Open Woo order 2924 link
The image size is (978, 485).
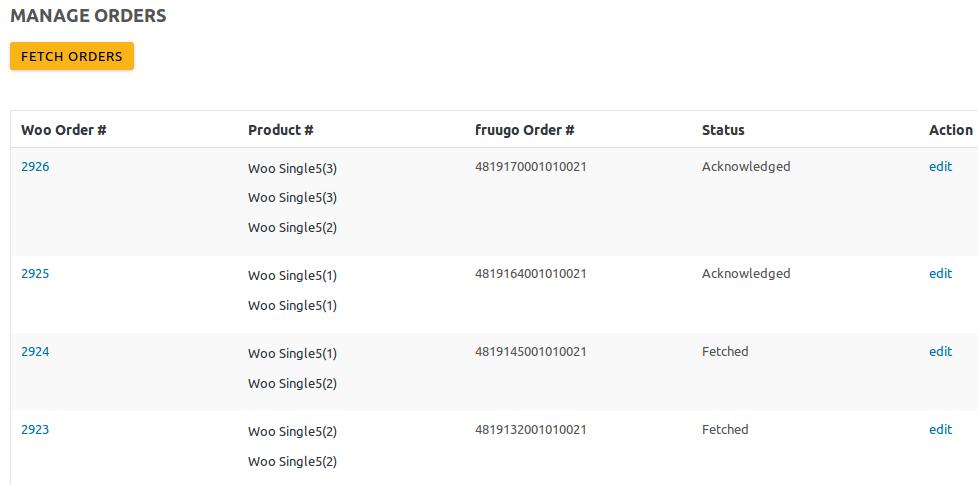pyautogui.click(x=35, y=352)
